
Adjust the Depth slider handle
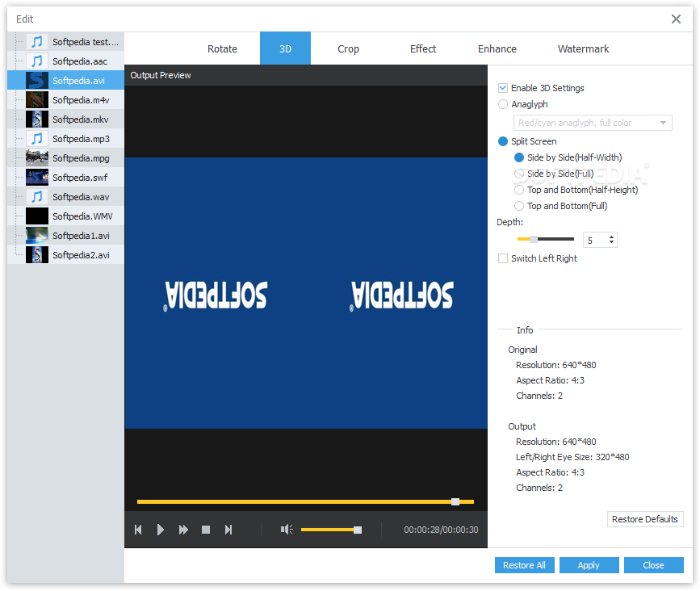point(534,239)
